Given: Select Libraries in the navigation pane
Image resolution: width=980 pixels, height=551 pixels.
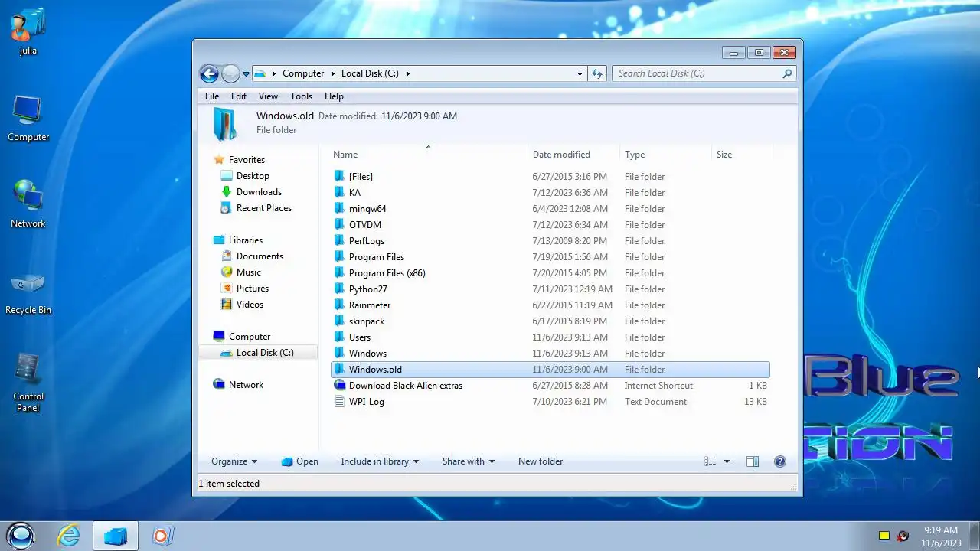Looking at the screenshot, I should tap(245, 240).
